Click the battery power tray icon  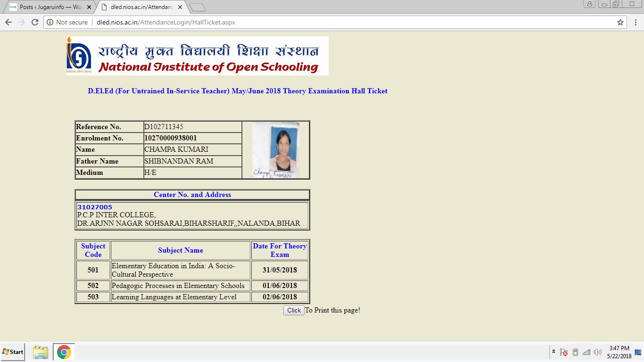[575, 352]
